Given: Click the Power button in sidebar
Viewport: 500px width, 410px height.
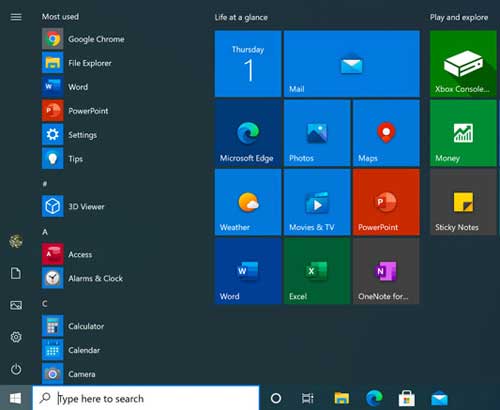Looking at the screenshot, I should (16, 369).
